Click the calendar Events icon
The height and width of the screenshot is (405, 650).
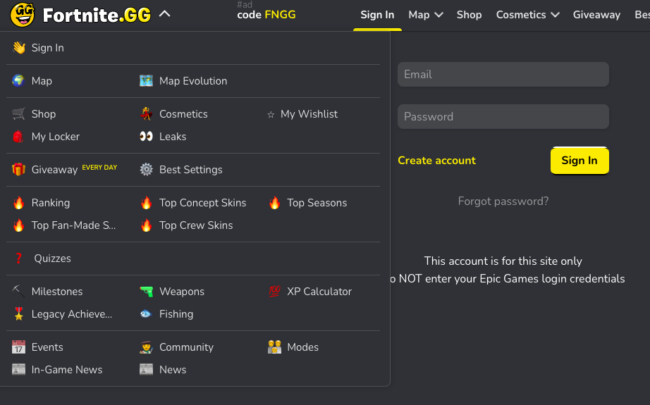click(x=18, y=347)
